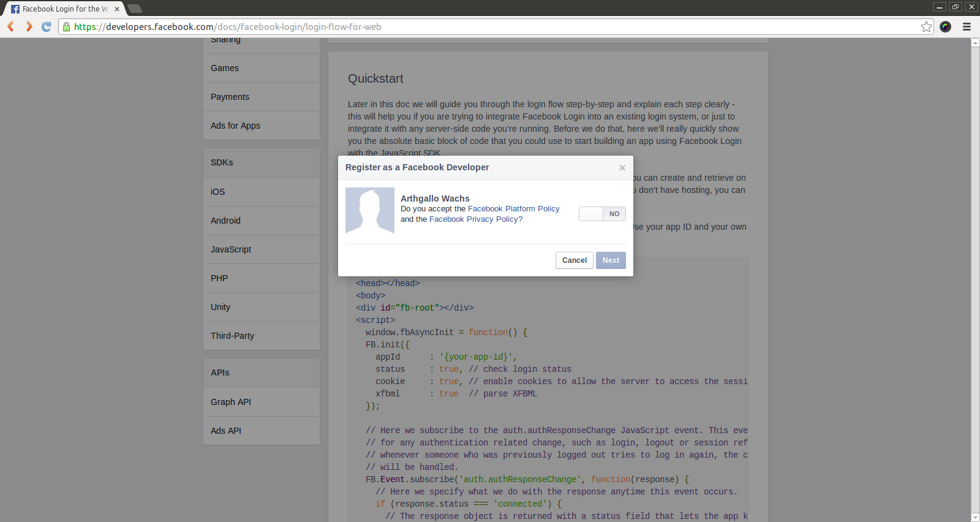Select the Facebook Login tab

tap(65, 9)
